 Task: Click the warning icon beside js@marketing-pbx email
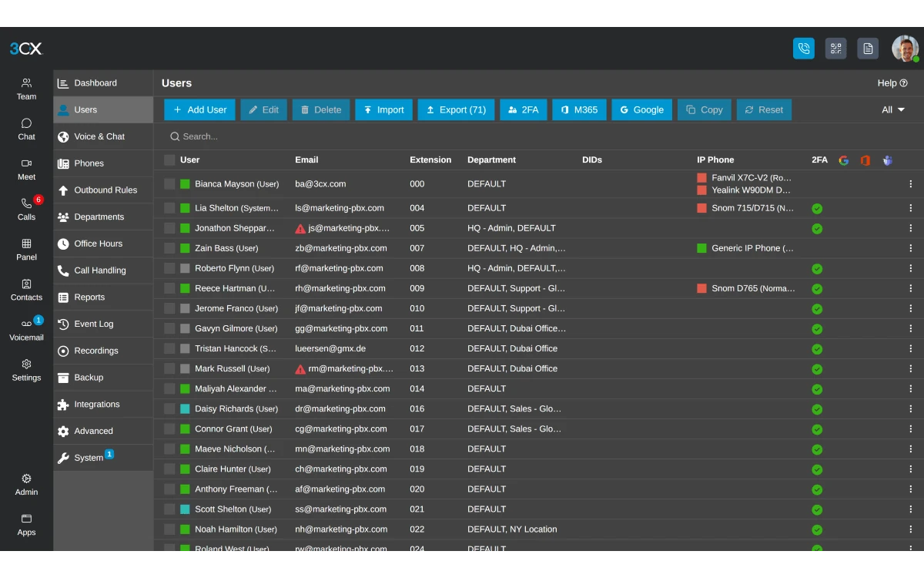(300, 229)
